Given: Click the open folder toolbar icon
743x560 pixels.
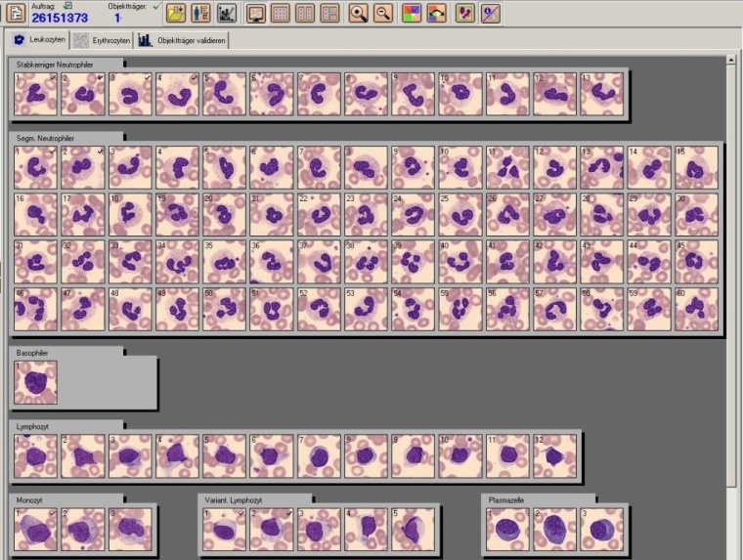Looking at the screenshot, I should (175, 14).
